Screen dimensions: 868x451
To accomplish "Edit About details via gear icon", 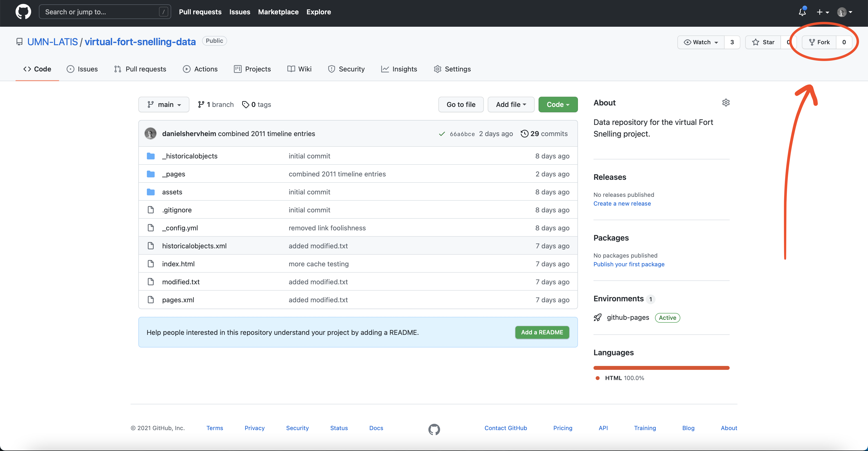I will [x=726, y=102].
